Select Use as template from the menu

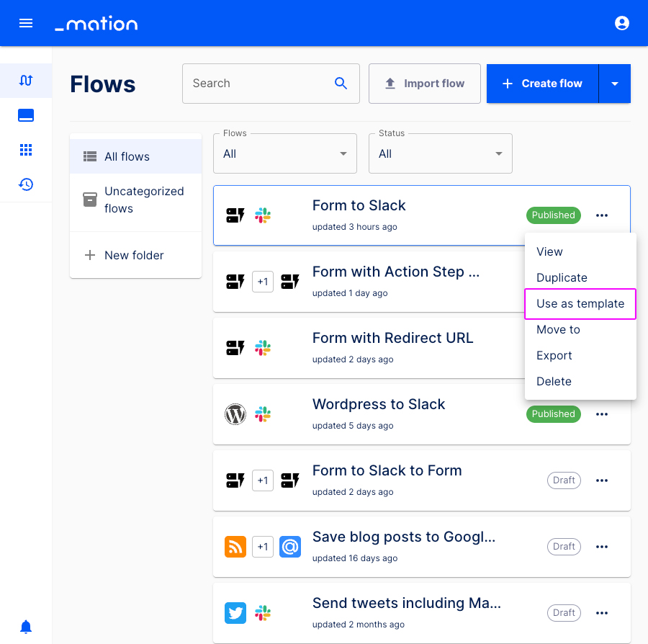[580, 304]
